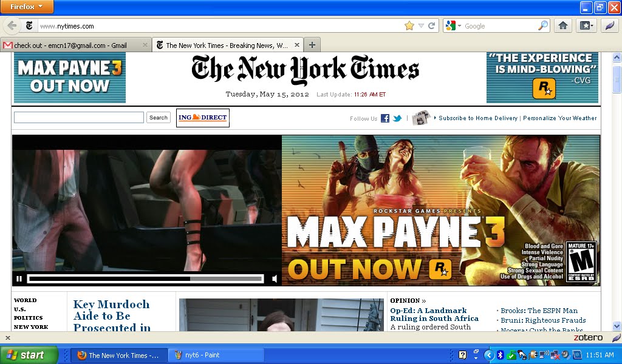Image resolution: width=622 pixels, height=364 pixels.
Task: Click the Max Payne 3 Out Now top-left banner
Action: 70,78
